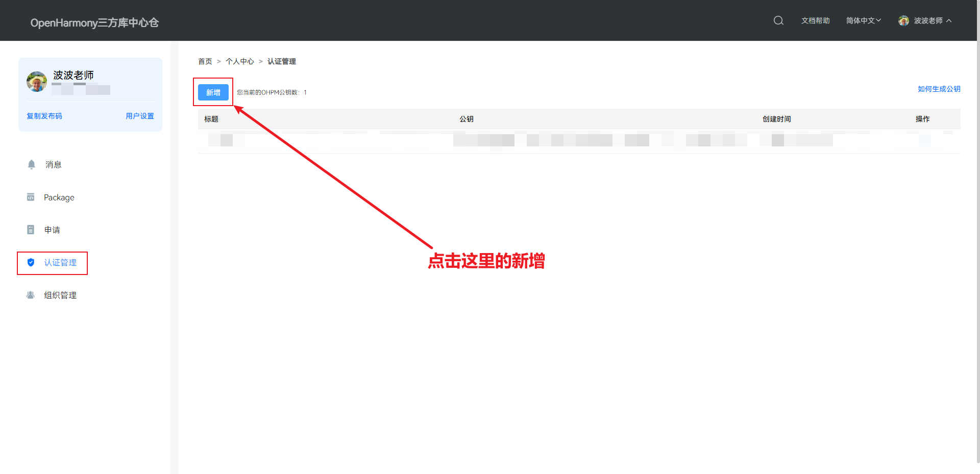Click 创建时间 column header

[x=777, y=119]
